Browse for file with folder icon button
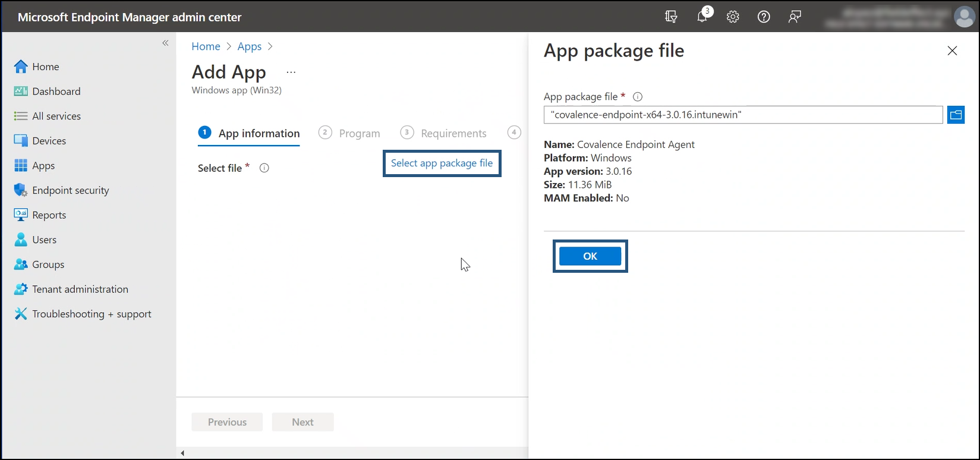 [956, 115]
